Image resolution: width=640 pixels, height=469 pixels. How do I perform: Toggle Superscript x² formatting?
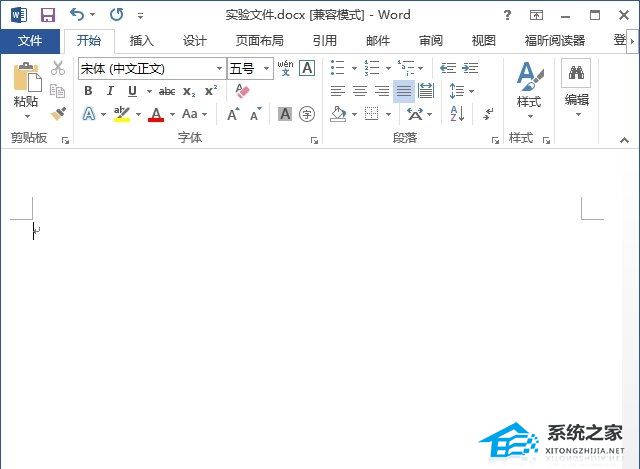(x=211, y=91)
